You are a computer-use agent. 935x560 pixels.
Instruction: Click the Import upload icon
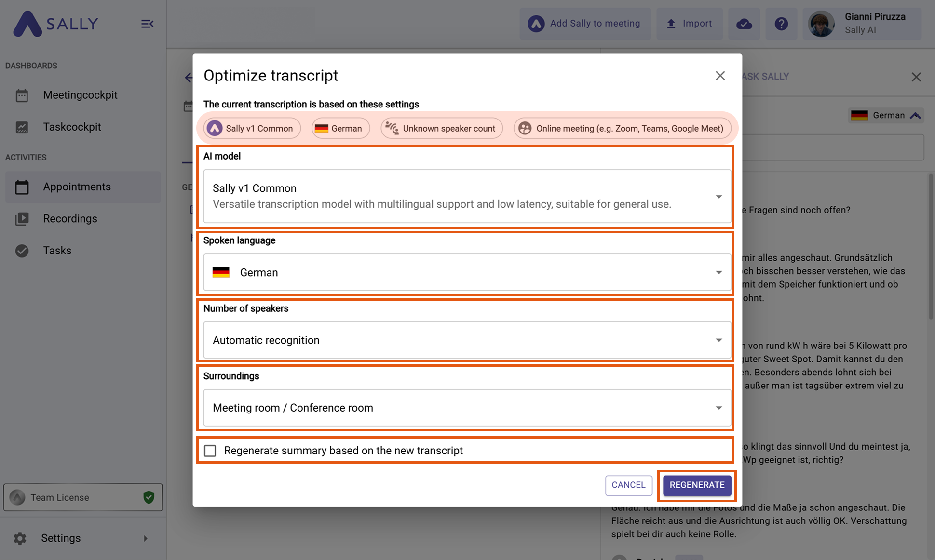[x=671, y=24]
